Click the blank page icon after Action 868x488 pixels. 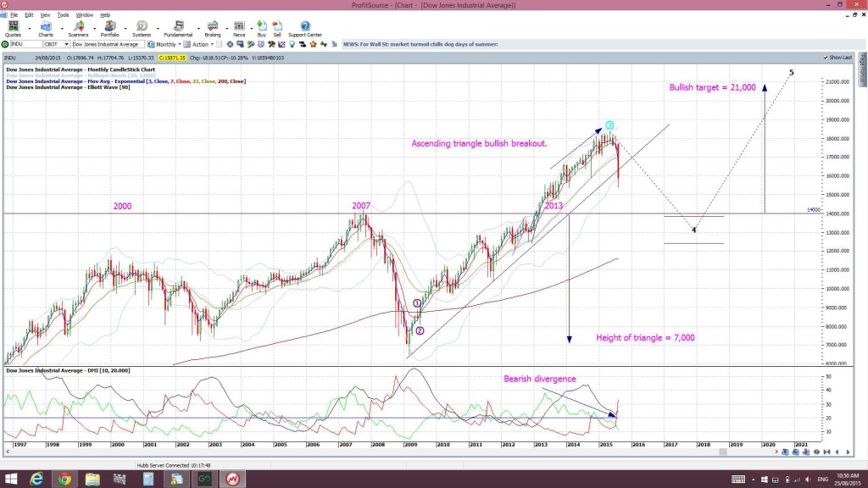click(220, 44)
